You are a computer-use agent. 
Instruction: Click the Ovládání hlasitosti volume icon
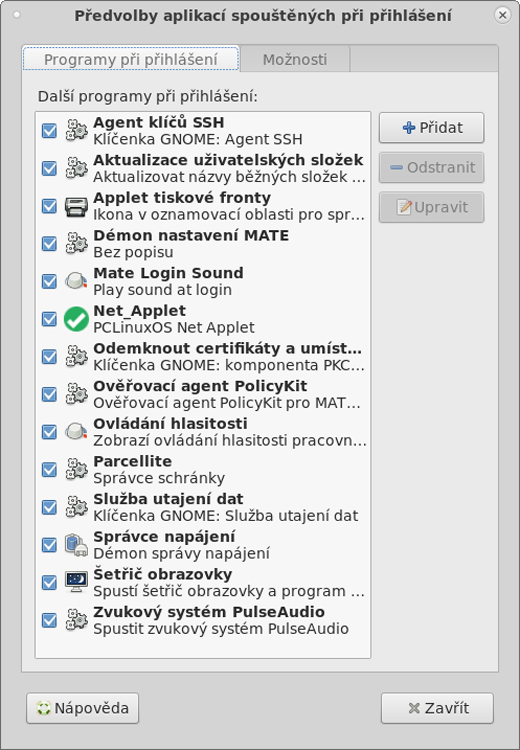(x=76, y=432)
